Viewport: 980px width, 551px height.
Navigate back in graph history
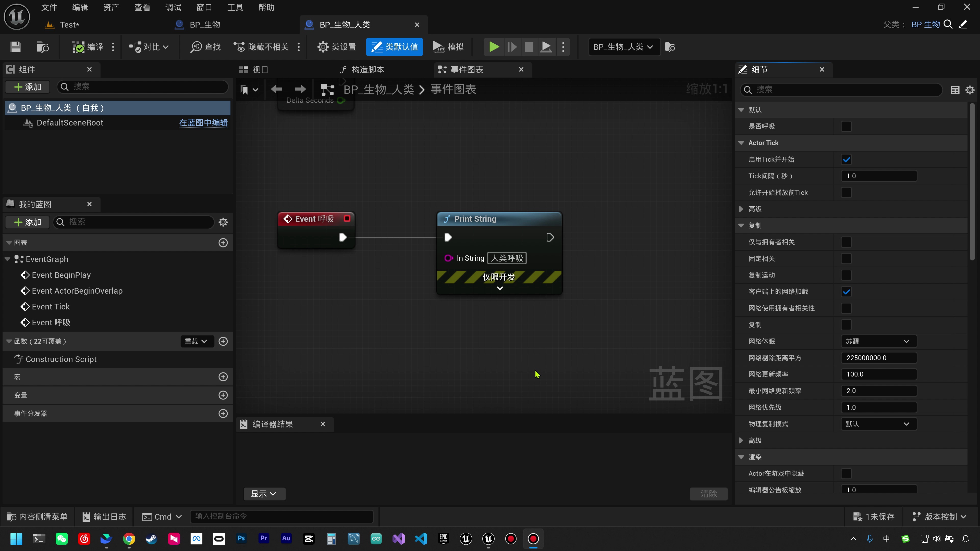277,89
